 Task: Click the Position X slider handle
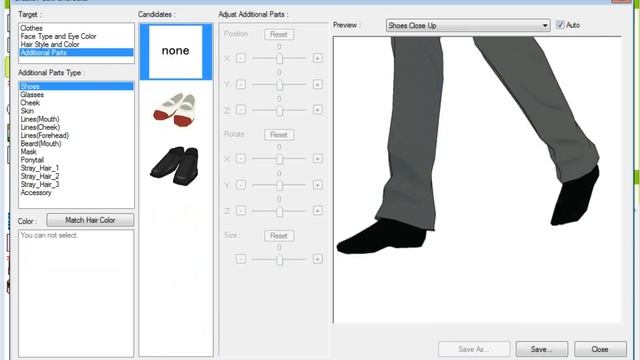280,59
